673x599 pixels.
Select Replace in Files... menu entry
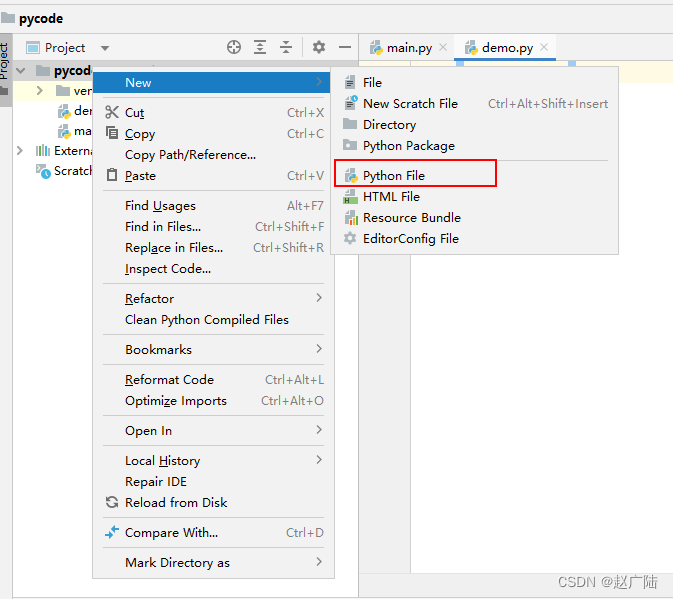(213, 248)
